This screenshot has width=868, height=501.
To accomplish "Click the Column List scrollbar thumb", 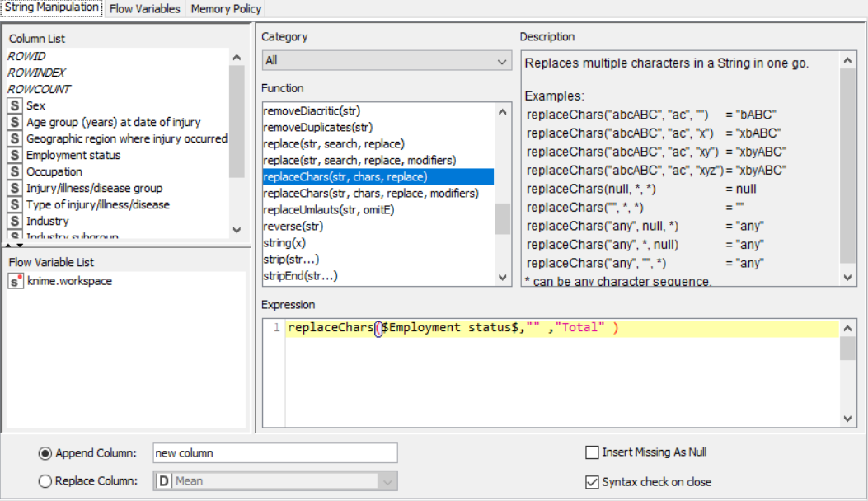I will [237, 122].
